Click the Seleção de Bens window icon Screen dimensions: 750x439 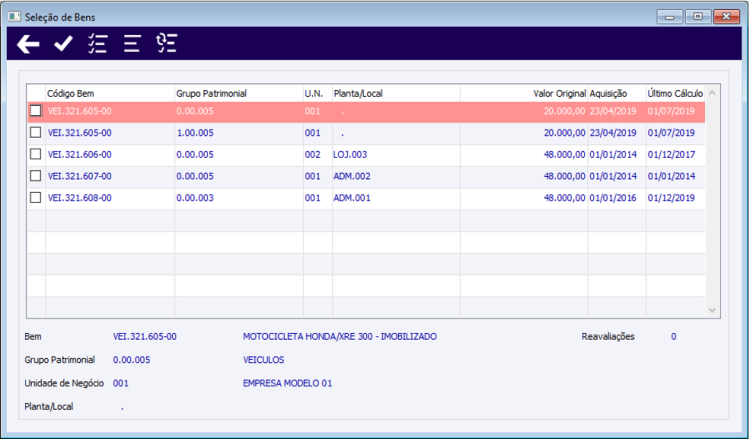tap(14, 17)
